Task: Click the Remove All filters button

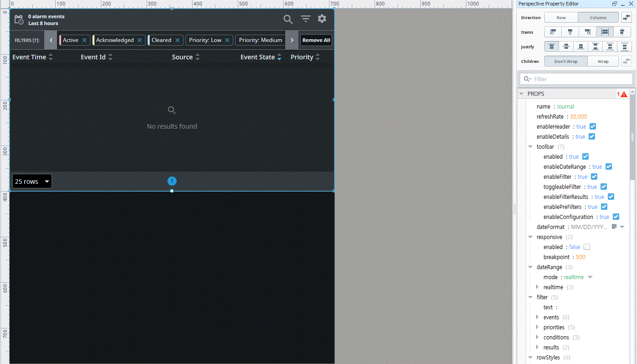Action: point(316,40)
